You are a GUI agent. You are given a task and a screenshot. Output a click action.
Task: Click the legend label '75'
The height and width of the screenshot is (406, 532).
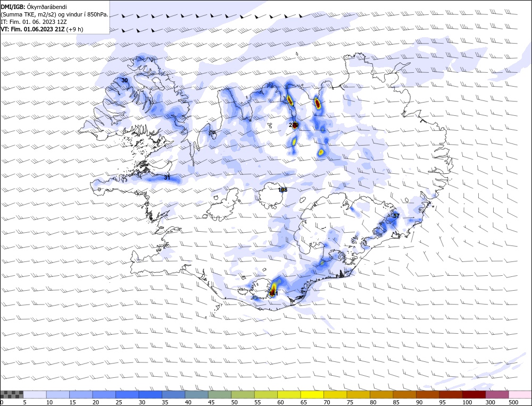click(x=350, y=402)
